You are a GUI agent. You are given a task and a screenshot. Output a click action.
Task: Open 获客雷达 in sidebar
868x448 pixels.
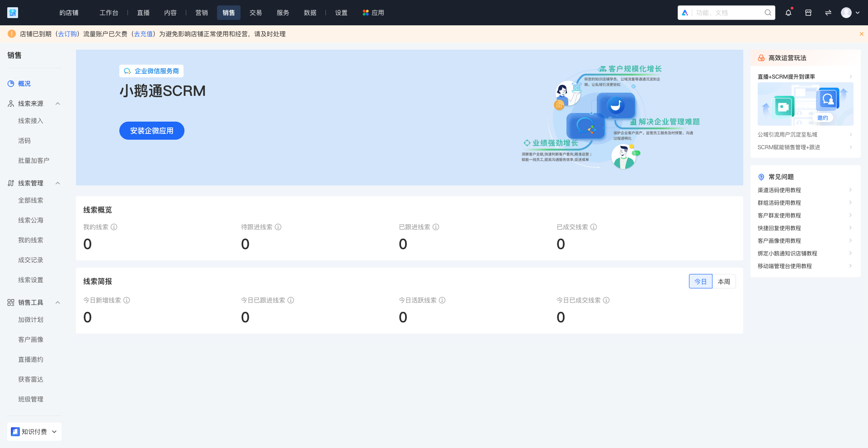pos(31,379)
